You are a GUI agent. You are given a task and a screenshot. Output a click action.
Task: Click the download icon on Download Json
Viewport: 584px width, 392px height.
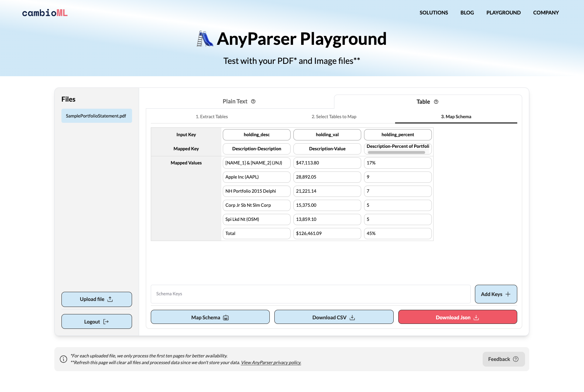tap(476, 318)
